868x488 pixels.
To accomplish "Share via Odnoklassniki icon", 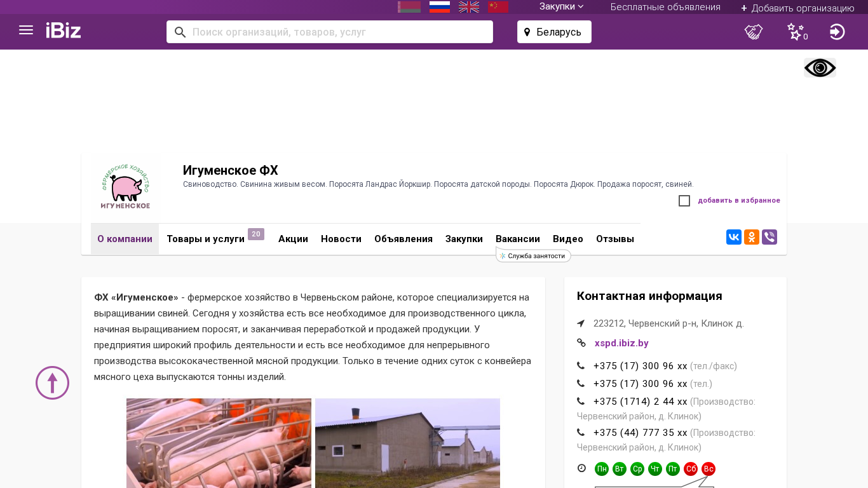I will (x=752, y=237).
